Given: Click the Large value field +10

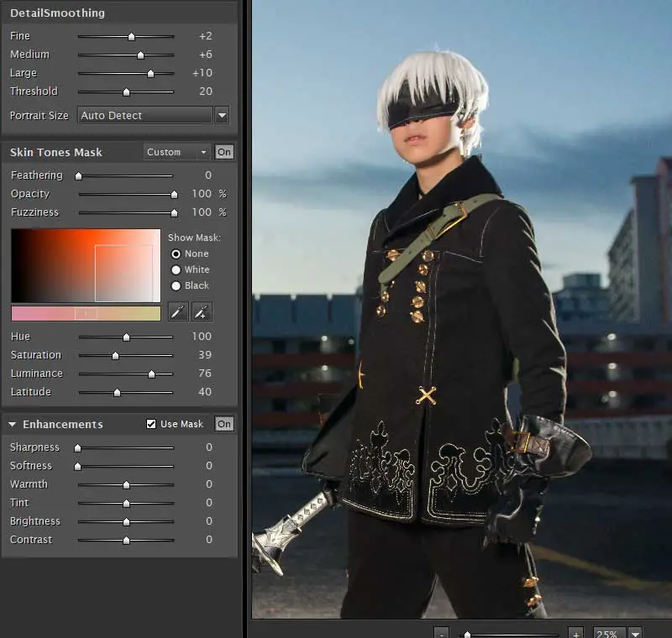Looking at the screenshot, I should (202, 73).
